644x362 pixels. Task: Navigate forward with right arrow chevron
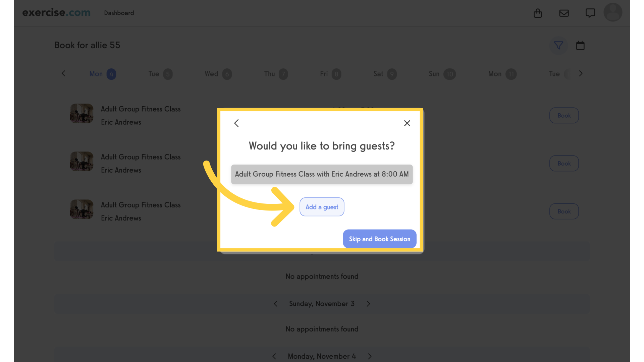[581, 74]
